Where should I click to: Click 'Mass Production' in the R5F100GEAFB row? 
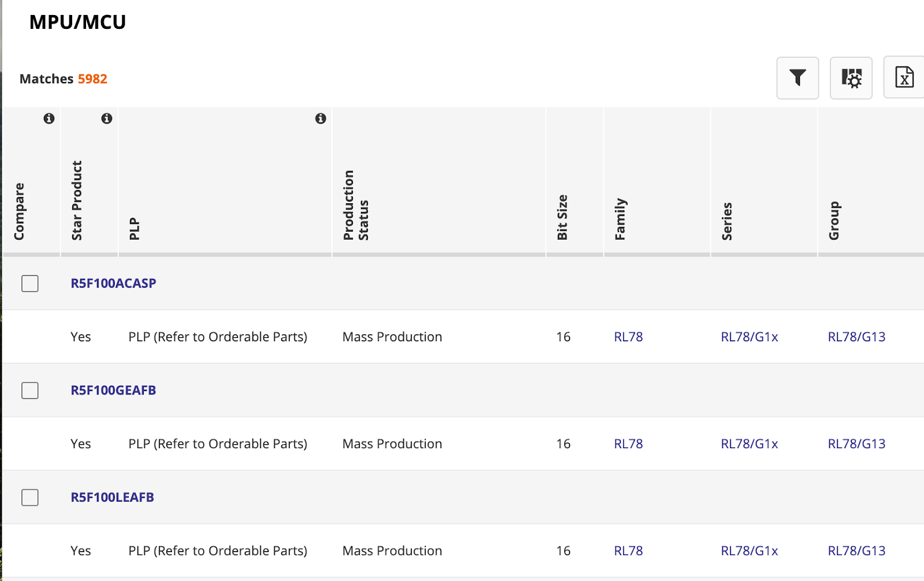click(392, 444)
